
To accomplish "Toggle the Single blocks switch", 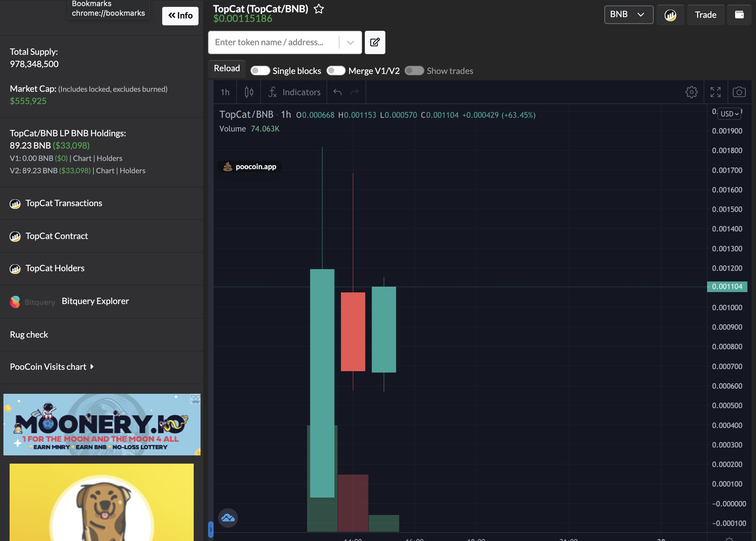I will pyautogui.click(x=260, y=71).
